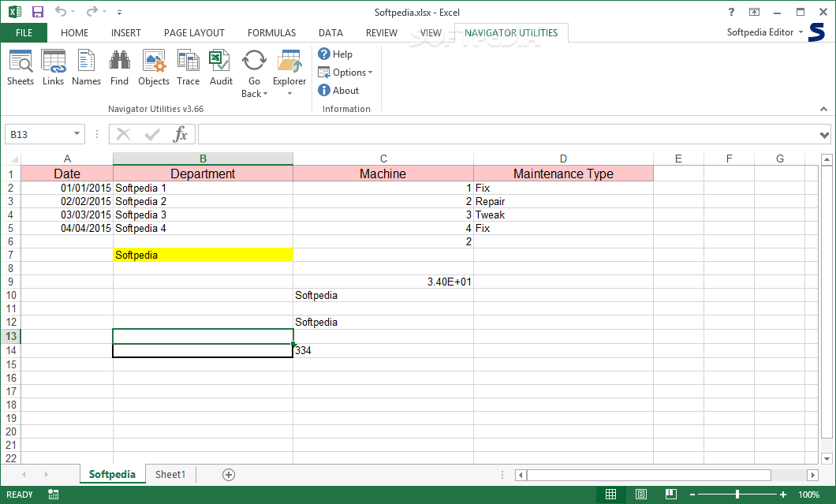
Task: Click the Undo arrow
Action: (x=61, y=11)
